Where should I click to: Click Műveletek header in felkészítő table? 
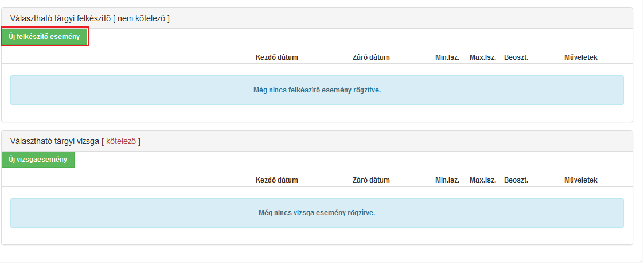coord(580,57)
